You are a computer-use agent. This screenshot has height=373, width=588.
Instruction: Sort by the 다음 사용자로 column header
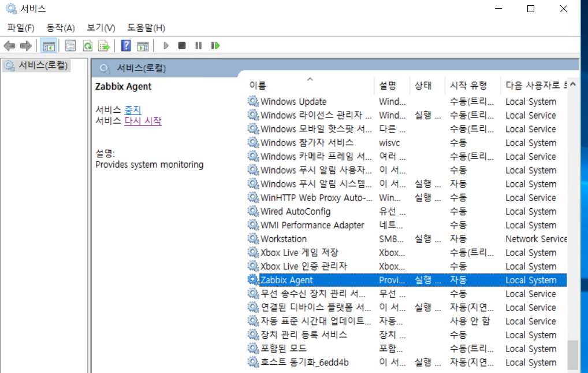[534, 85]
